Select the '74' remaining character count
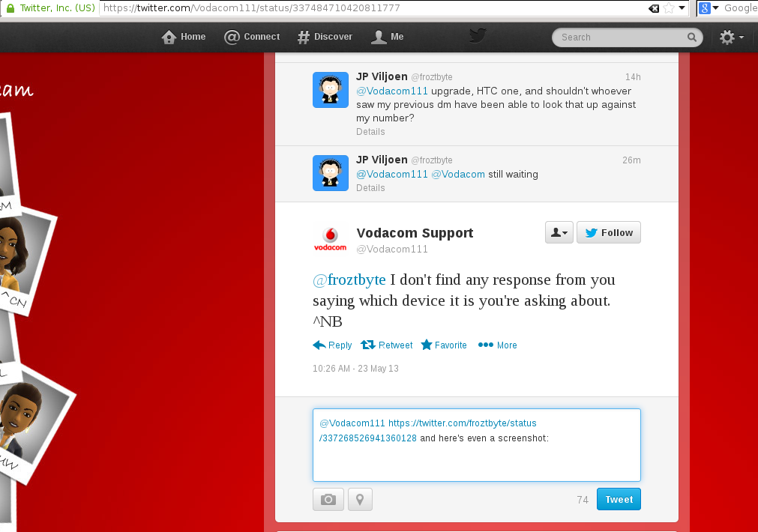 pyautogui.click(x=583, y=500)
